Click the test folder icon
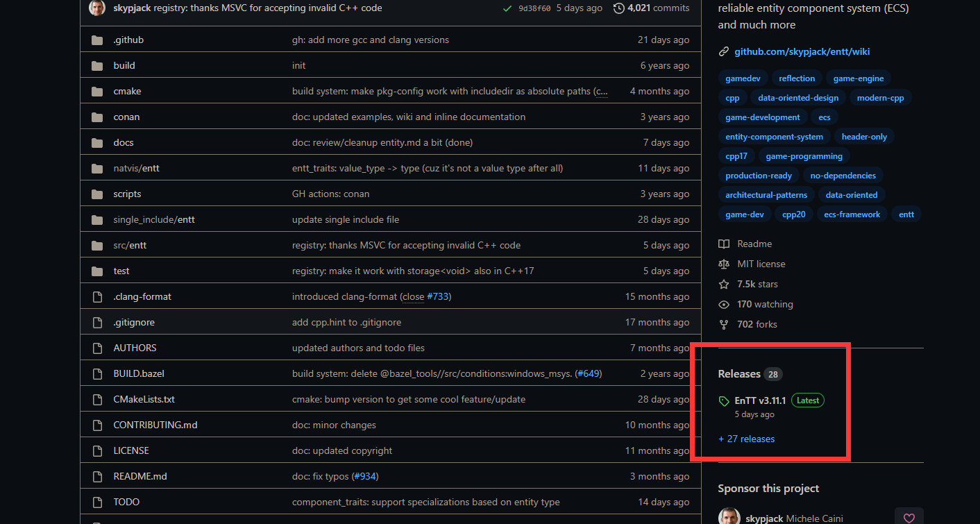This screenshot has height=524, width=980. pos(97,271)
